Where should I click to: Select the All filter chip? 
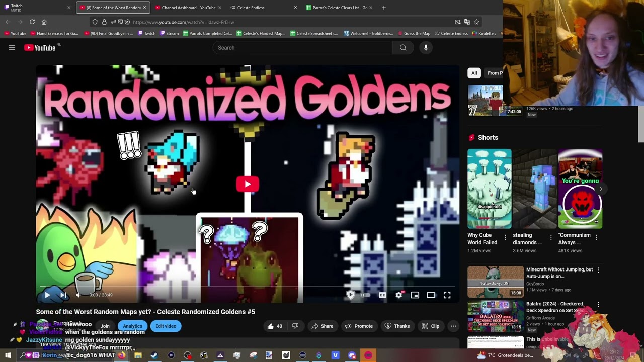coord(474,73)
